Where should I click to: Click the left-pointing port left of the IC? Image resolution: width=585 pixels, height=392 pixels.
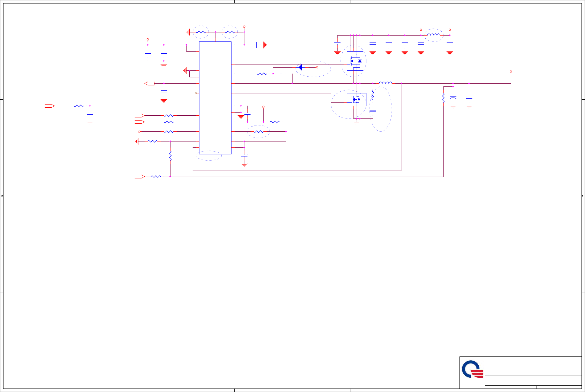(150, 84)
